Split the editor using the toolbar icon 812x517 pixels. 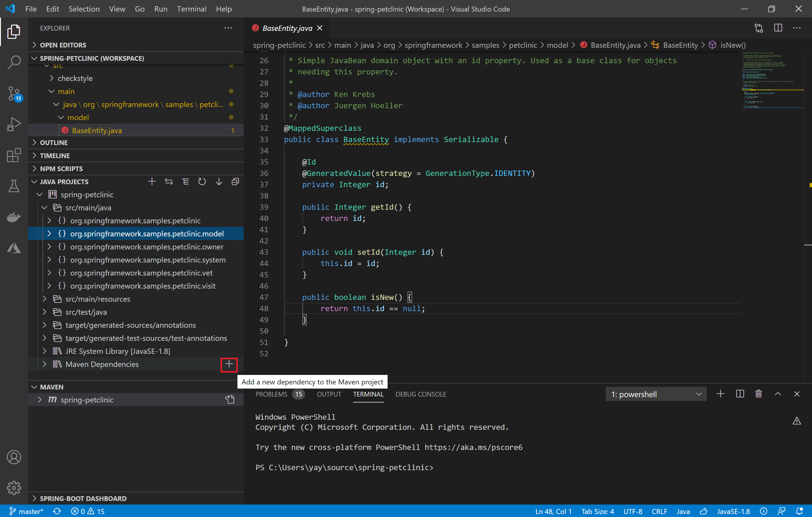(778, 28)
